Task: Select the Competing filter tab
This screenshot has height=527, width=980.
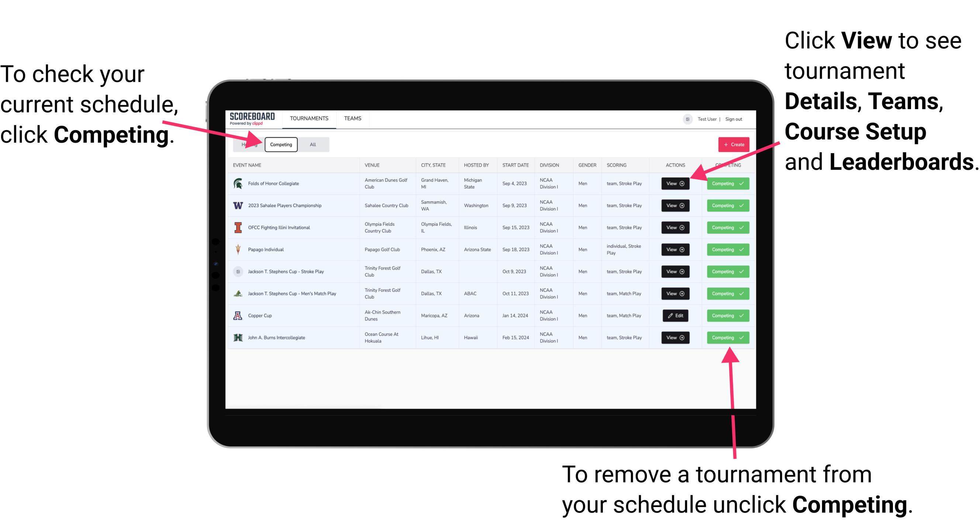Action: click(x=280, y=144)
